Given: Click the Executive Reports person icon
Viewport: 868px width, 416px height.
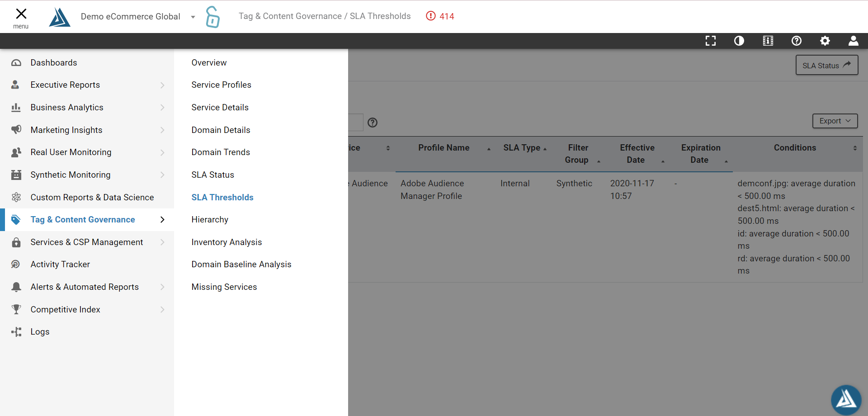Looking at the screenshot, I should tap(15, 85).
